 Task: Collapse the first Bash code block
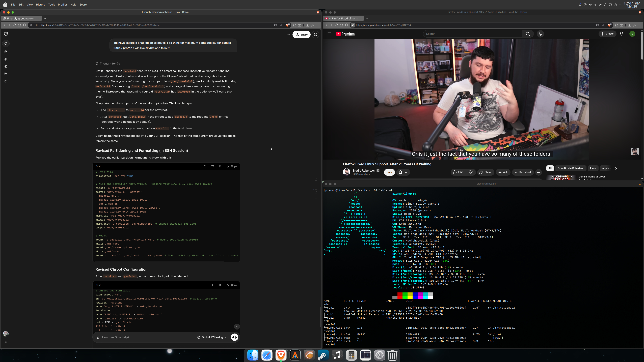click(x=205, y=166)
